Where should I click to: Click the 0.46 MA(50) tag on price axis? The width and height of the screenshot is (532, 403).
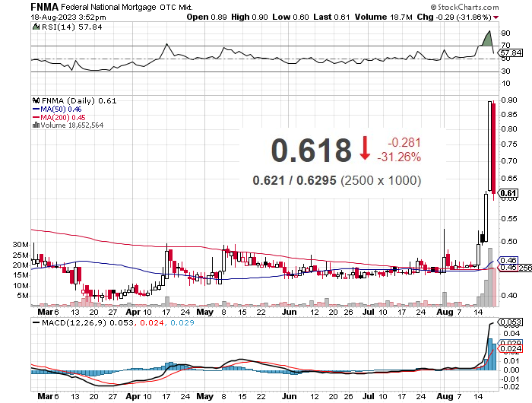(x=508, y=260)
